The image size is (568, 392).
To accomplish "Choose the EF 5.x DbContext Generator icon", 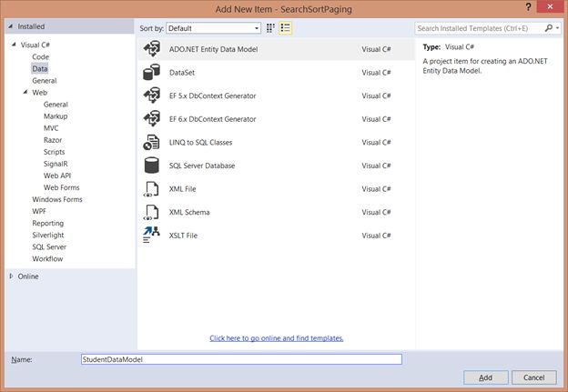I will pos(152,95).
